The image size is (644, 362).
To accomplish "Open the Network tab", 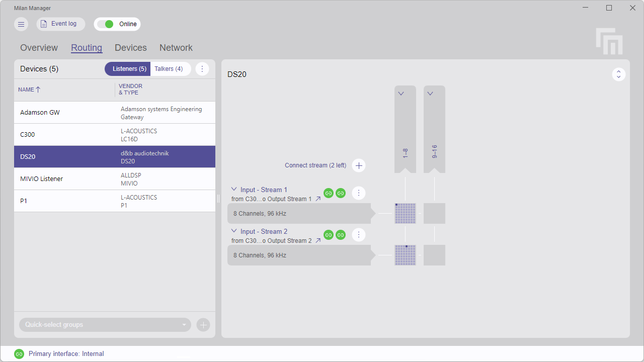I will coord(176,47).
